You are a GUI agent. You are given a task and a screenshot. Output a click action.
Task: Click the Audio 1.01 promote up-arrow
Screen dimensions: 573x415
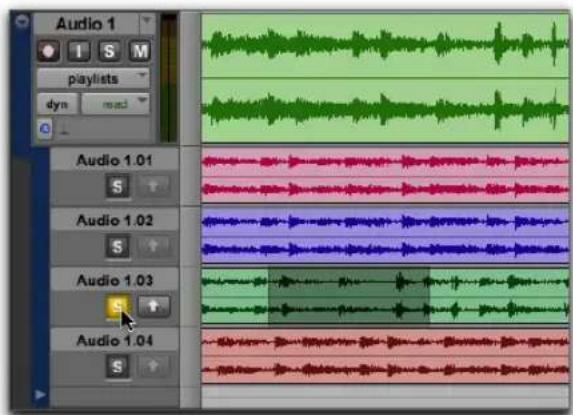[x=154, y=186]
